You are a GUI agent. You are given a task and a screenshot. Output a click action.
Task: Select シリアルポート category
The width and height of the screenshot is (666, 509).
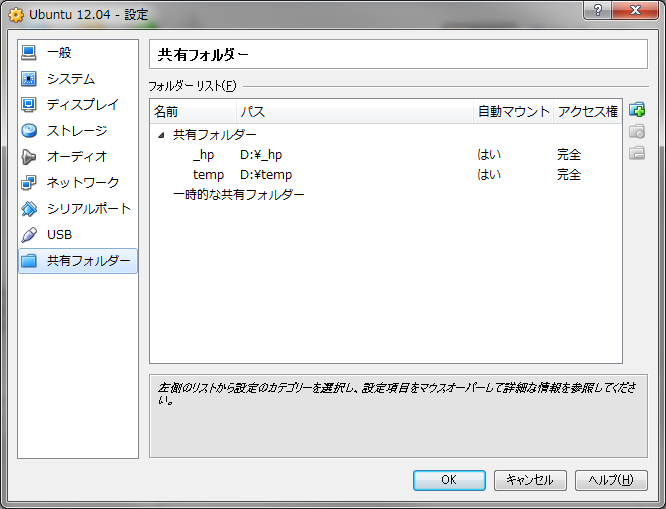pos(89,209)
